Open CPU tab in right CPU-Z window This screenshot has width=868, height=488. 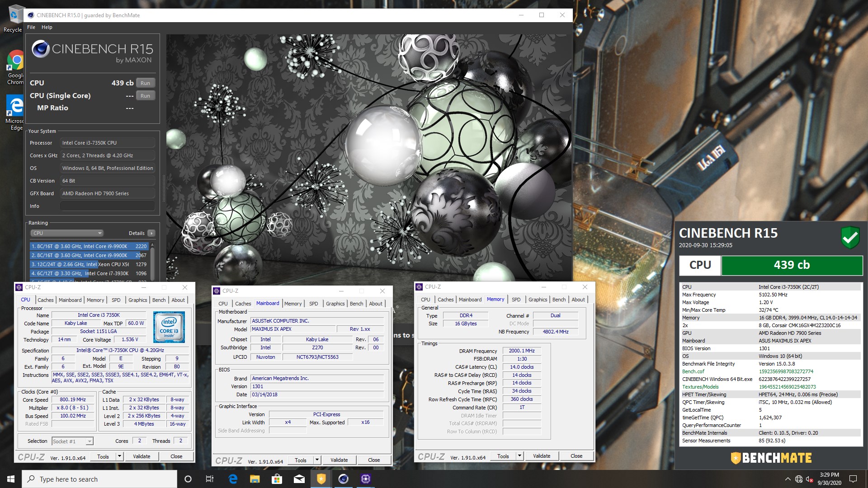tap(425, 300)
